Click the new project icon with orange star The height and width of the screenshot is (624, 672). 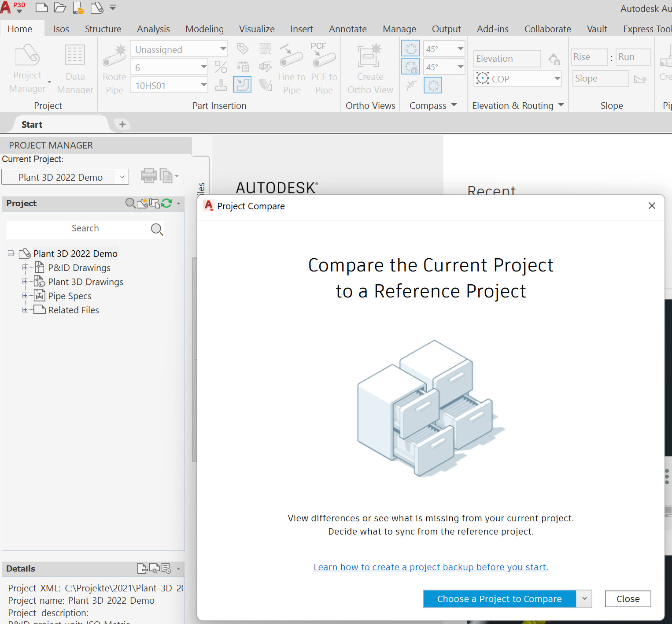tap(143, 203)
